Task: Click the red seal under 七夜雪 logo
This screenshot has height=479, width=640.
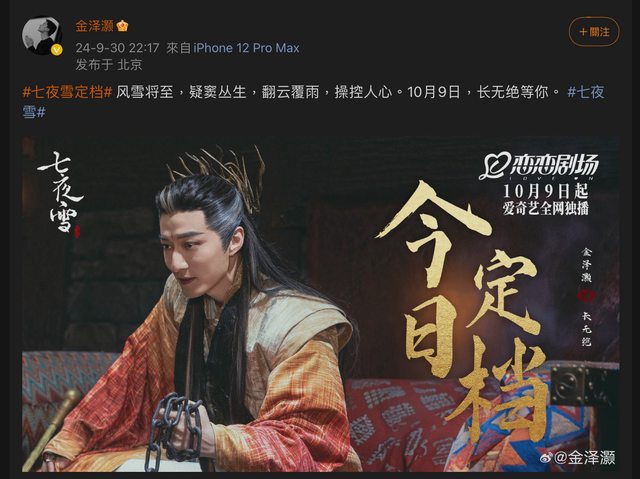Action: tap(77, 232)
